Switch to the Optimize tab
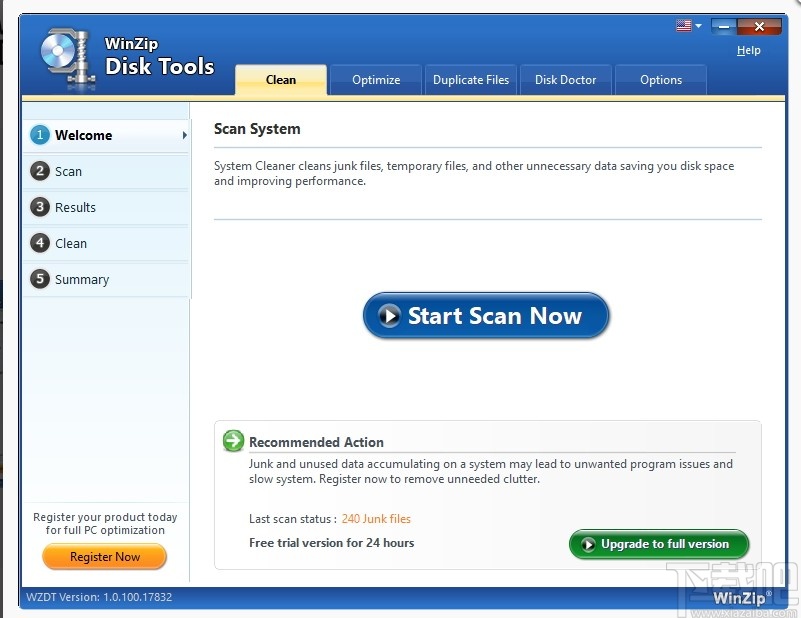Viewport: 801px width, 618px height. [x=375, y=80]
